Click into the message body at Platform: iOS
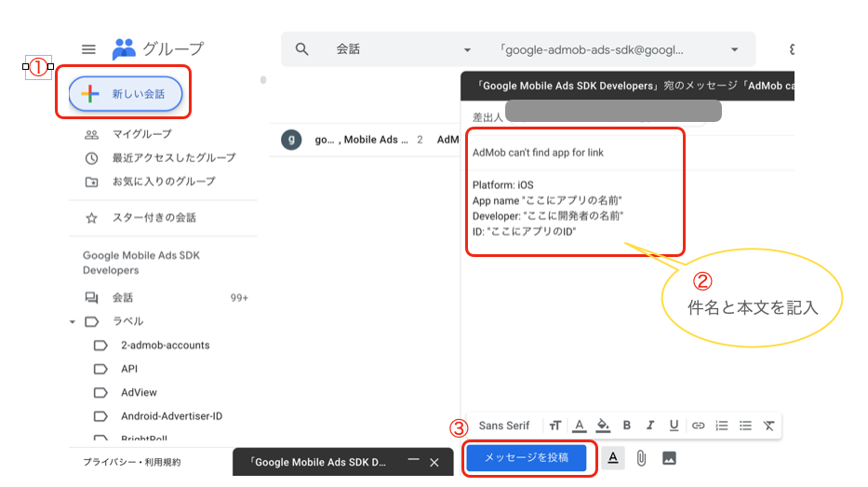The image size is (868, 487). coord(502,185)
